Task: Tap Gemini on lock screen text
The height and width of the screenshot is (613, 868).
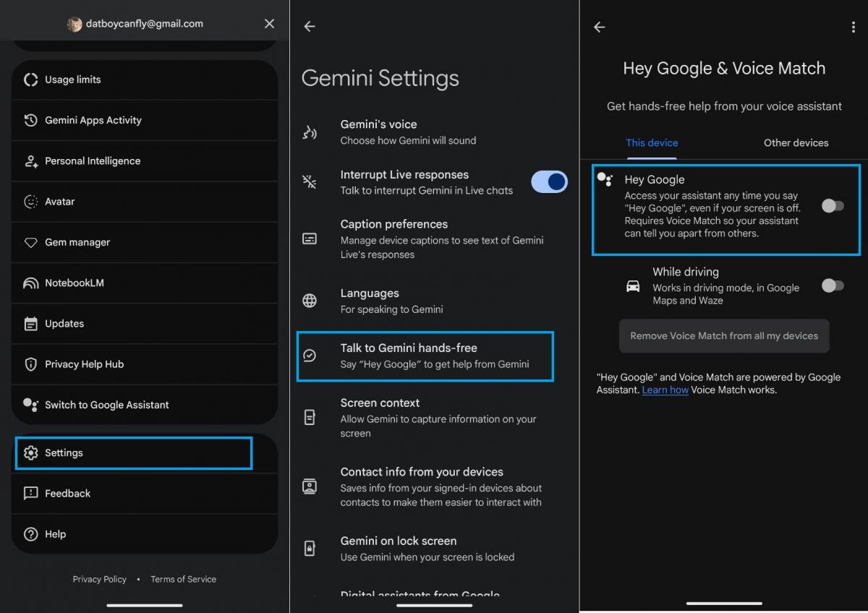Action: tap(399, 541)
